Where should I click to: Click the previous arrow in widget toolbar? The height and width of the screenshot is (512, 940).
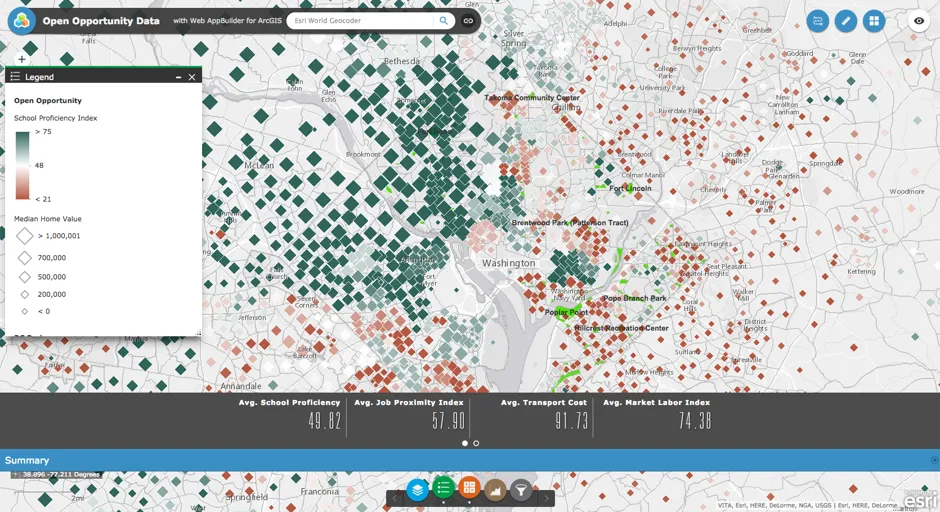pos(394,498)
